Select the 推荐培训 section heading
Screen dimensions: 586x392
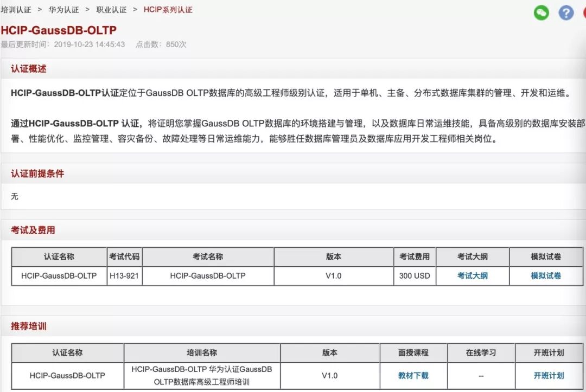tap(29, 326)
